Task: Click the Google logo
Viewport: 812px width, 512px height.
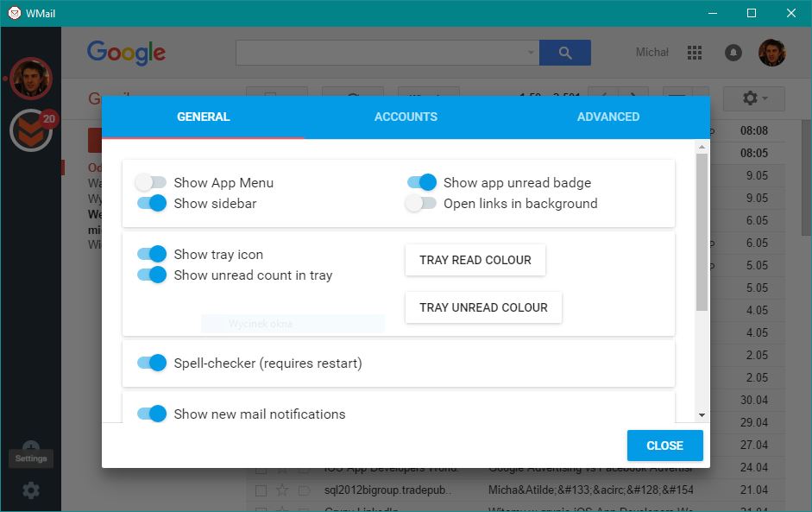Action: [x=126, y=53]
